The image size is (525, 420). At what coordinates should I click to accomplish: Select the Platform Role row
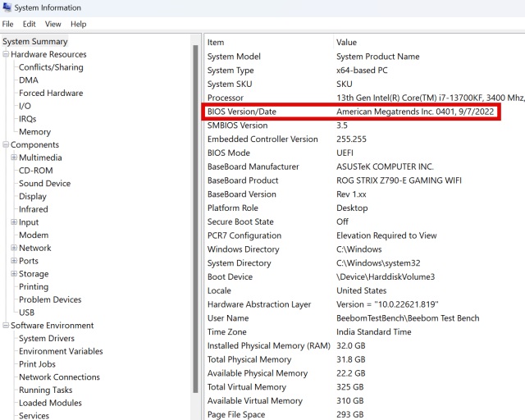click(x=365, y=208)
